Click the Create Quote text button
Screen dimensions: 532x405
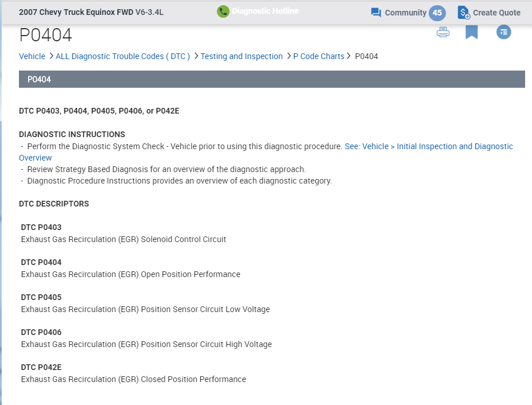click(496, 13)
